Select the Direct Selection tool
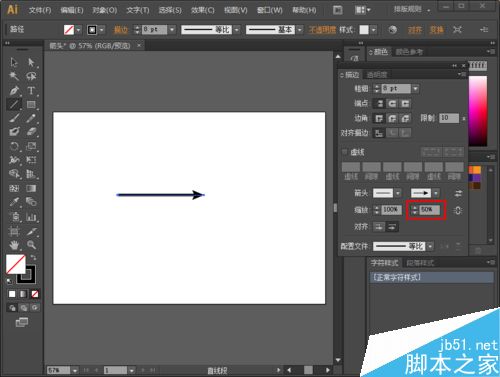Screen dimensions: 500x377 pyautogui.click(x=31, y=62)
